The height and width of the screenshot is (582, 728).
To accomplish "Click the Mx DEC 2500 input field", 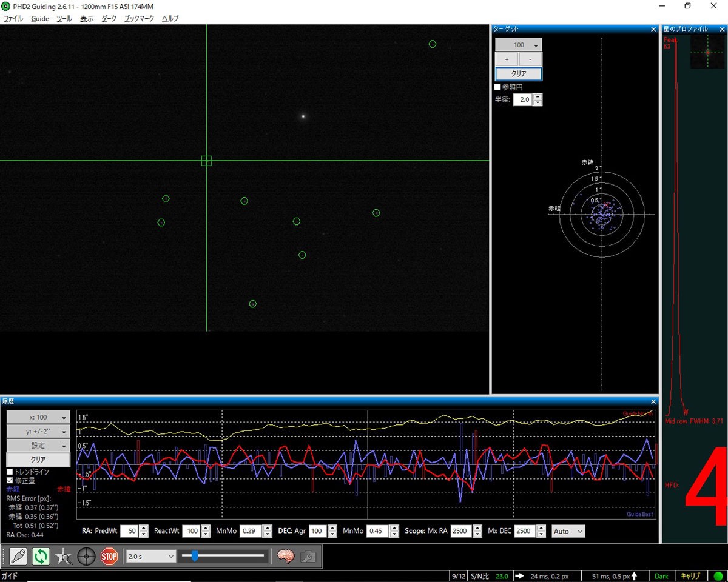I will (525, 531).
